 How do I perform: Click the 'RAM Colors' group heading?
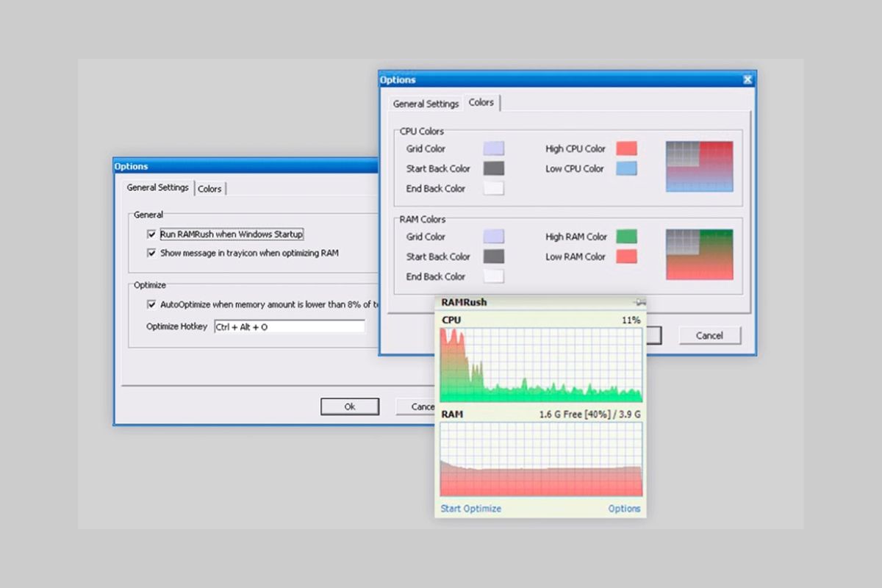423,219
